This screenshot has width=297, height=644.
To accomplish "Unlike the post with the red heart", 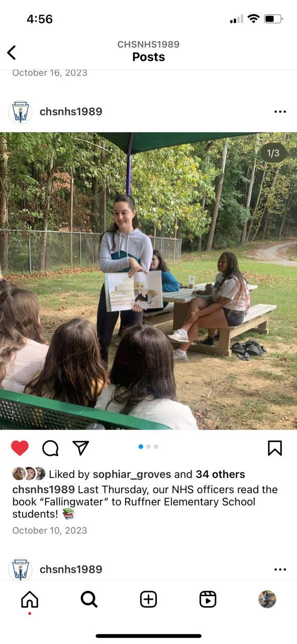I will click(20, 448).
